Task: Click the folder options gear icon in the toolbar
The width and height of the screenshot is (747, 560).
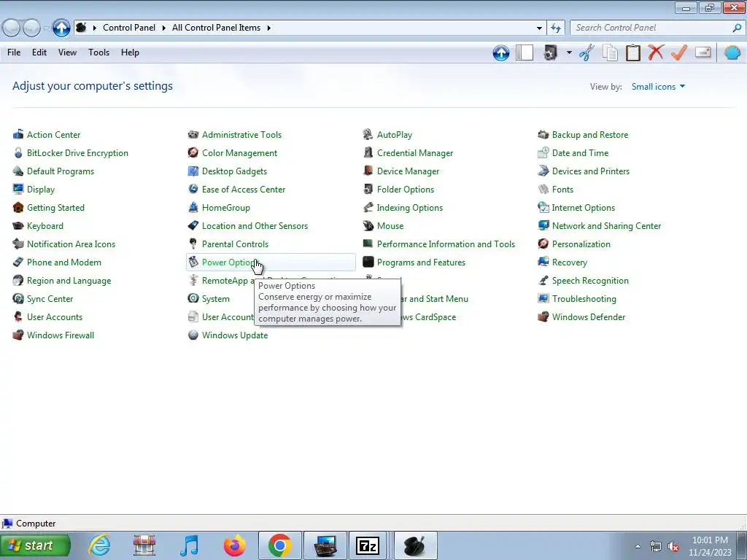Action: pyautogui.click(x=550, y=52)
